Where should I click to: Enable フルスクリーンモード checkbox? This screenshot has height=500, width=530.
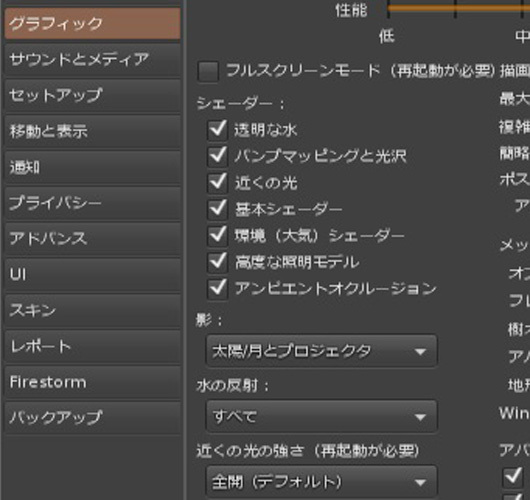click(208, 71)
